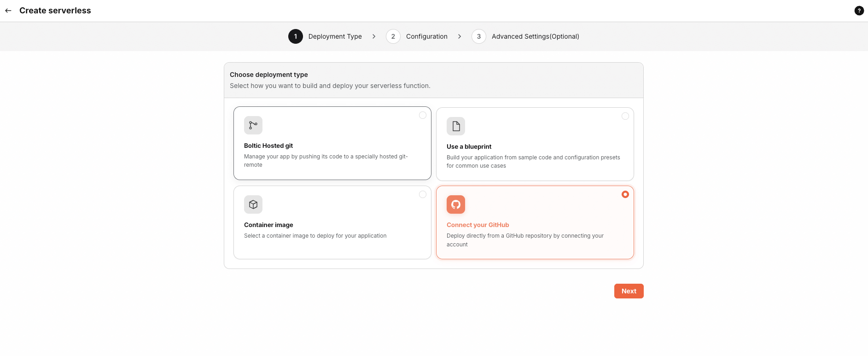Go back using the left arrow icon
The width and height of the screenshot is (868, 356).
click(8, 11)
